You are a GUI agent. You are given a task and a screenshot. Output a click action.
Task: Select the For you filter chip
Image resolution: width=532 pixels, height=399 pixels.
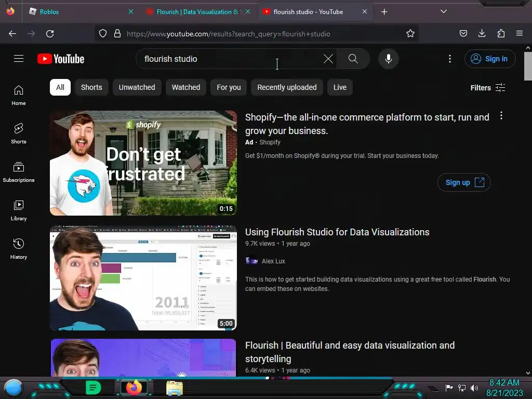229,87
